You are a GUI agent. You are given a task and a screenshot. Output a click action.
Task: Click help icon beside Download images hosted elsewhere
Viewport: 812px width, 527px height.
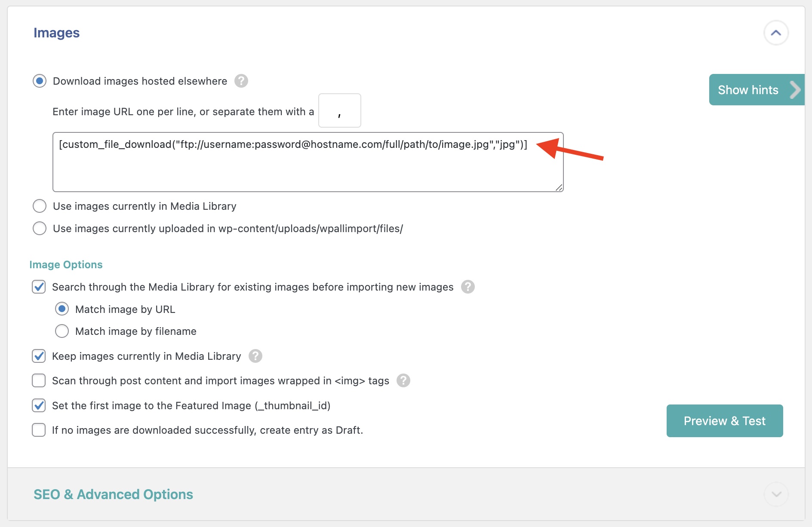[241, 81]
